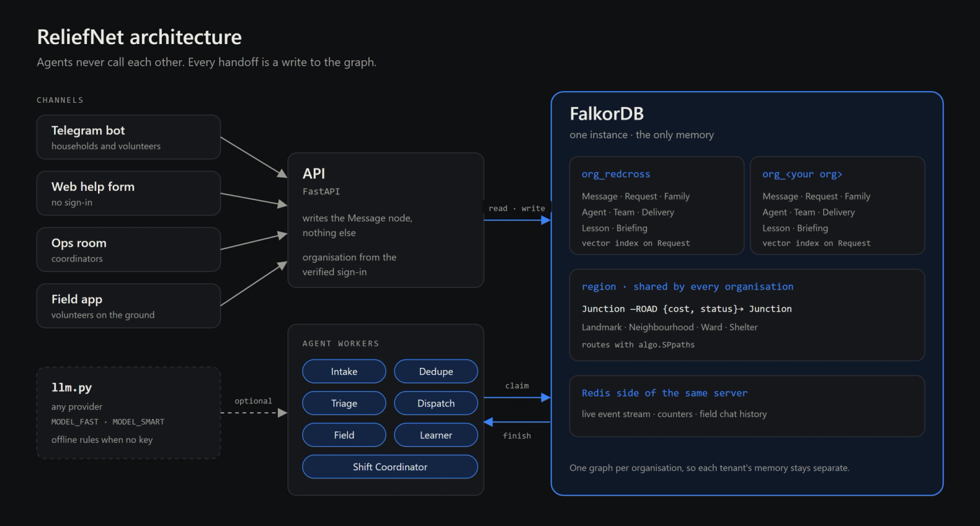
Task: Click the API box title
Action: 314,173
